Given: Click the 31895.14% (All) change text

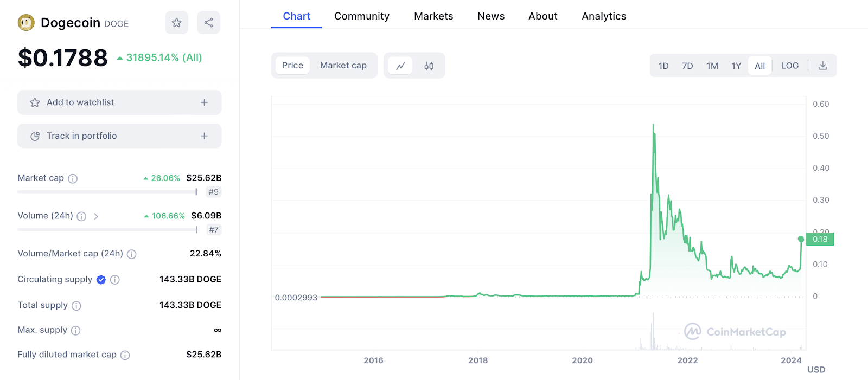Looking at the screenshot, I should 164,57.
